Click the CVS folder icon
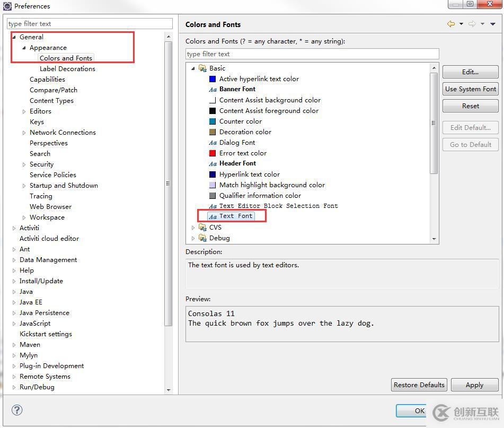The width and height of the screenshot is (504, 428). (x=202, y=228)
